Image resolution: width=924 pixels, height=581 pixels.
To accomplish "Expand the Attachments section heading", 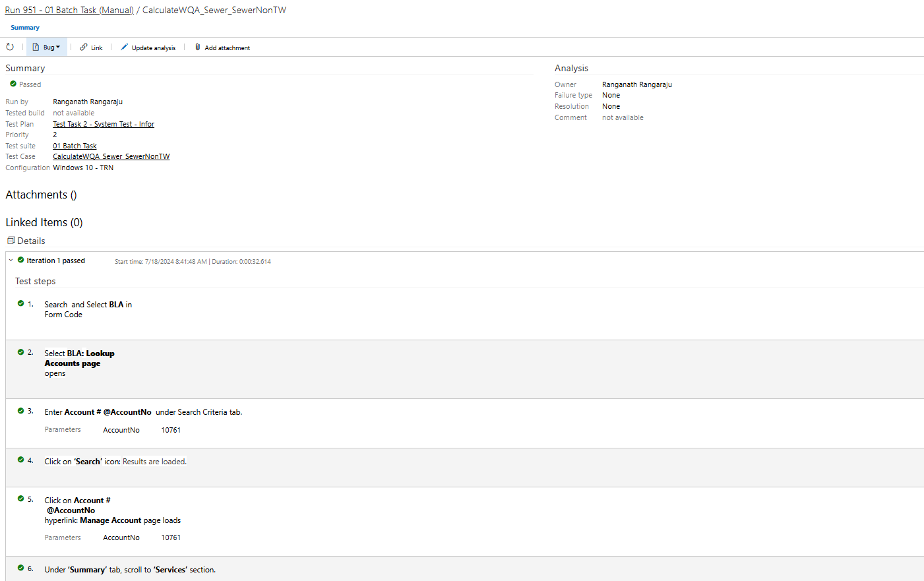I will [41, 195].
